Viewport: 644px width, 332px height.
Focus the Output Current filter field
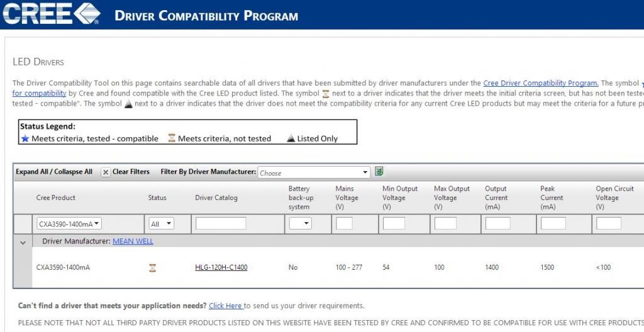click(498, 223)
